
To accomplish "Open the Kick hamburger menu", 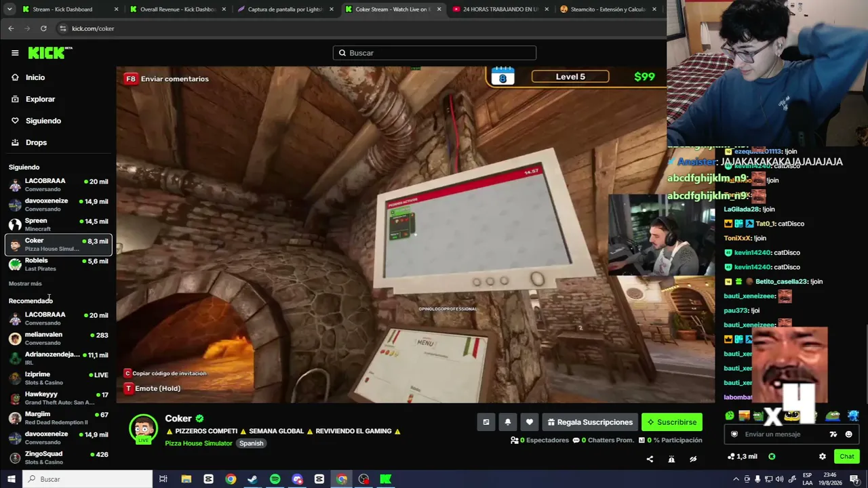I will point(15,53).
